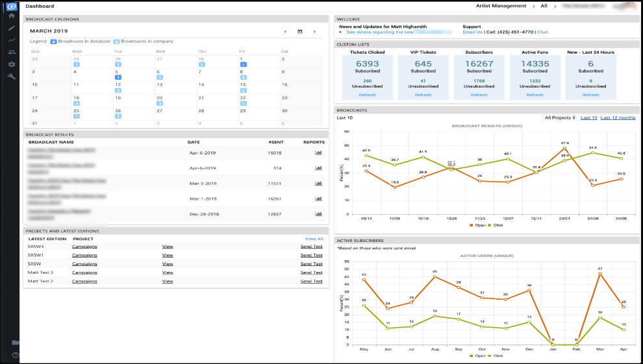Image resolution: width=643 pixels, height=364 pixels.
Task: Click the wrench tools icon in sidebar
Action: 12,77
